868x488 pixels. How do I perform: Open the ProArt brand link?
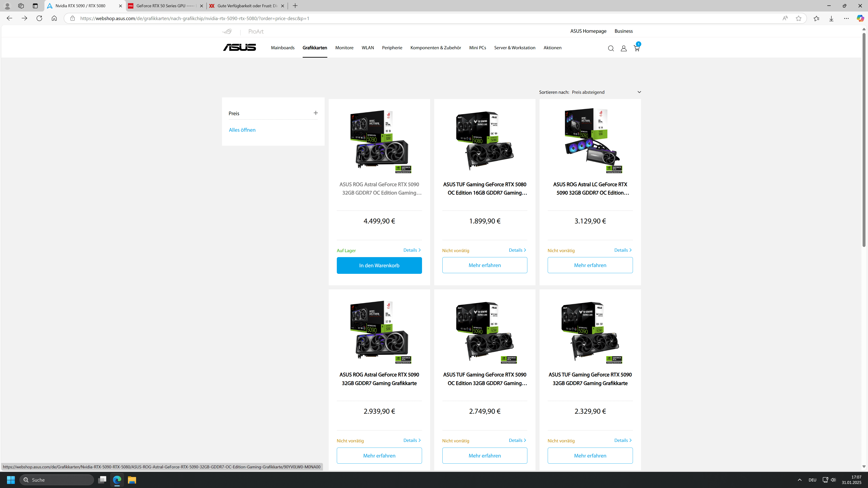(x=256, y=31)
